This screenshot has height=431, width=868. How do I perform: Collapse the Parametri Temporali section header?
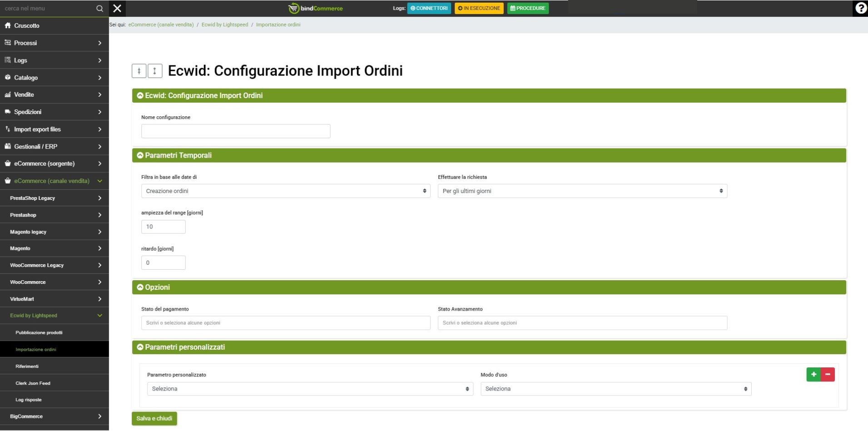tap(178, 155)
